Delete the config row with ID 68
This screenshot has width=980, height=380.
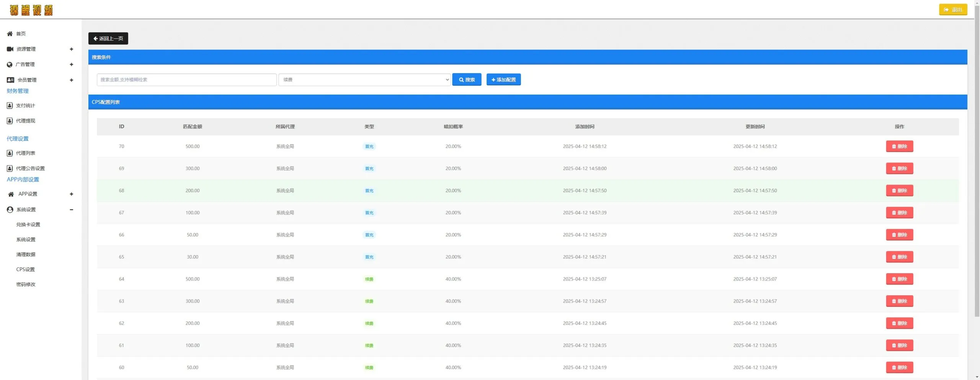tap(899, 190)
